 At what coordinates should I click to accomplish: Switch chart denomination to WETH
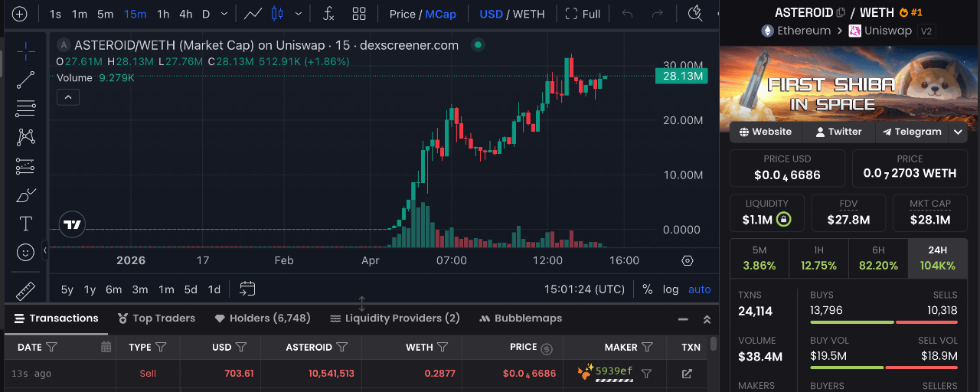click(529, 14)
